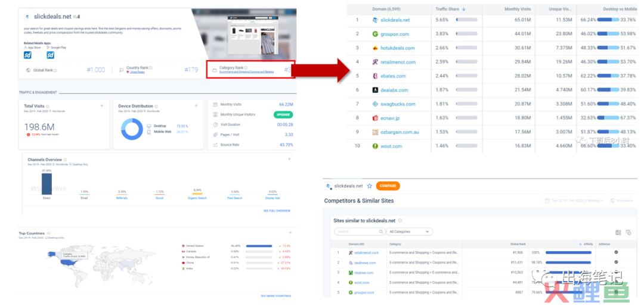This screenshot has height=306, width=644.
Task: Click the Global Rank info icon
Action: pos(55,71)
